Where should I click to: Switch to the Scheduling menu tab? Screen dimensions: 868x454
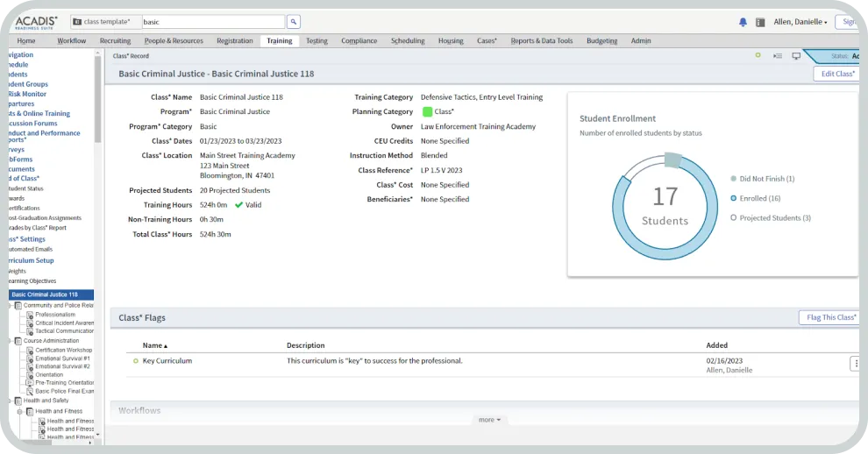(x=408, y=40)
